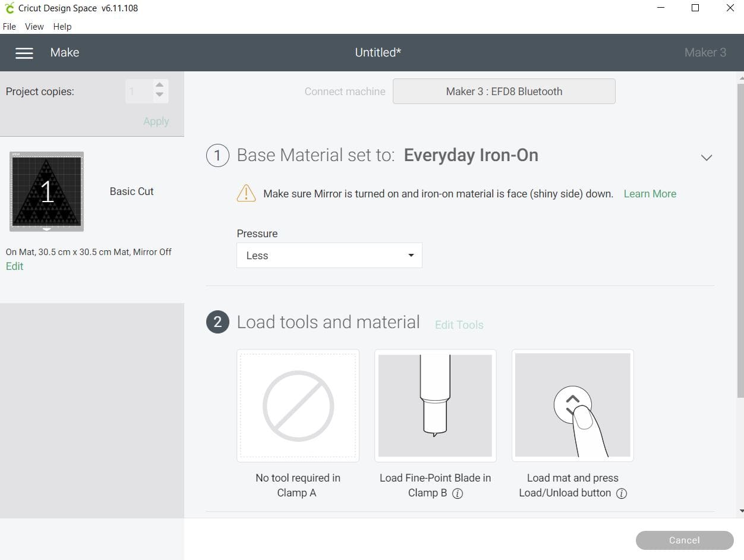This screenshot has width=744, height=560.
Task: Click the Project copies number field
Action: click(139, 92)
